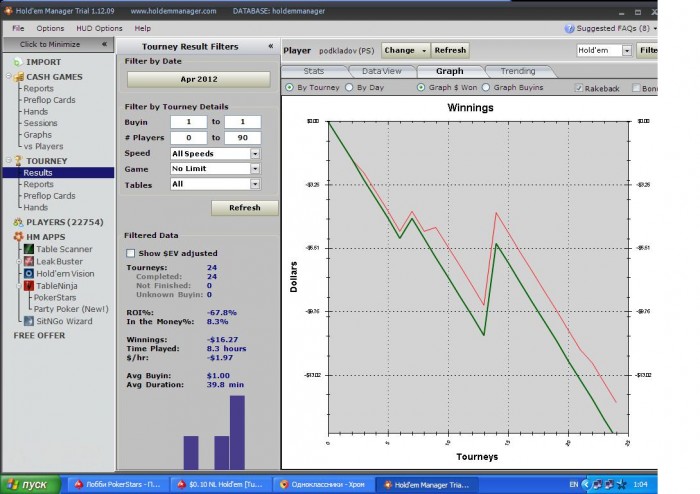Click the HM Apps icon
Image resolution: width=700 pixels, height=494 pixels.
pyautogui.click(x=18, y=237)
